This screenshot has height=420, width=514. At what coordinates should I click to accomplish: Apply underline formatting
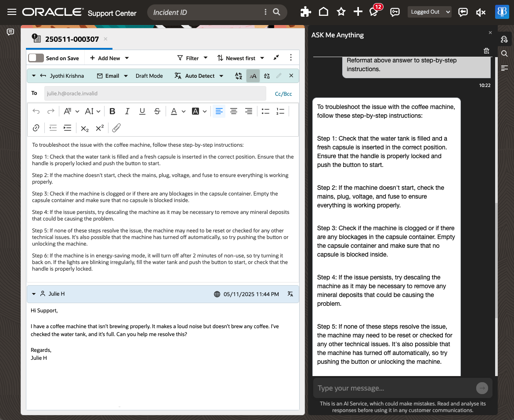(142, 112)
